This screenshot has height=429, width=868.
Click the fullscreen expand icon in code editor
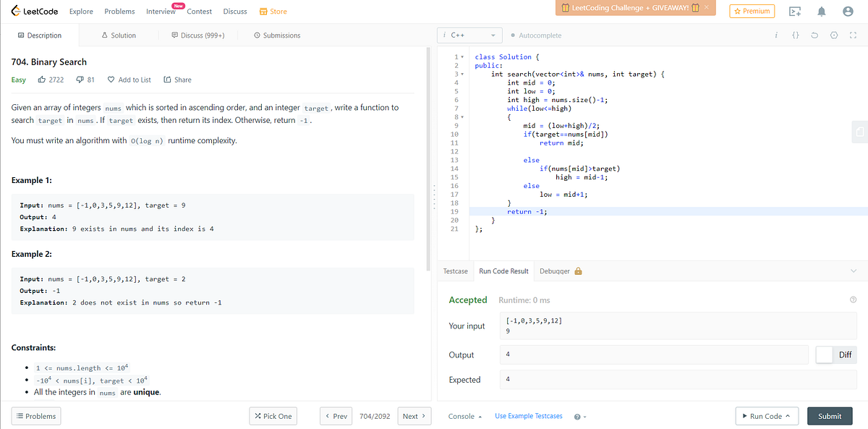click(x=854, y=35)
